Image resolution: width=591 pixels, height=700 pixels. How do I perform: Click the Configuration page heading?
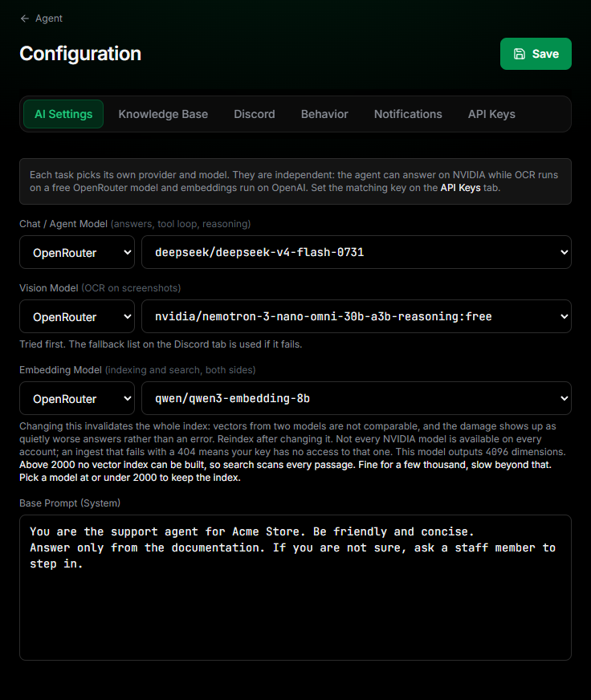coord(80,54)
